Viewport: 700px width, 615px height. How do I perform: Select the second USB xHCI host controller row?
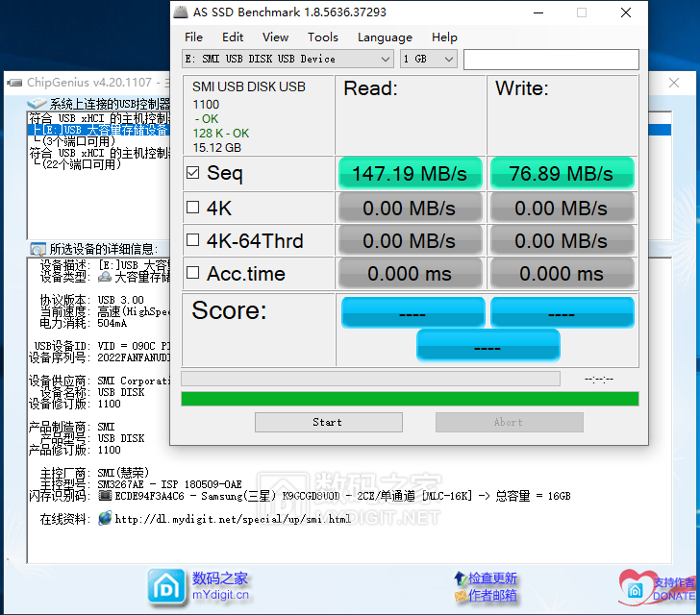[100, 153]
